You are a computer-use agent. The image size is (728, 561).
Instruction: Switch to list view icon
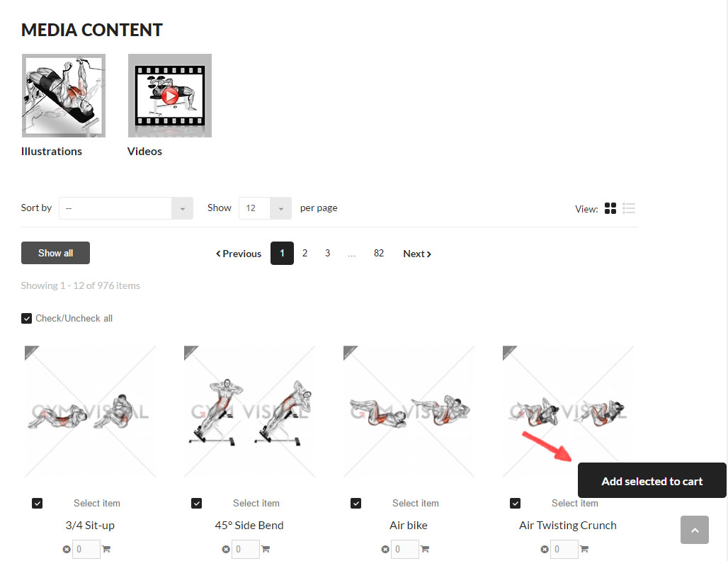pos(629,208)
